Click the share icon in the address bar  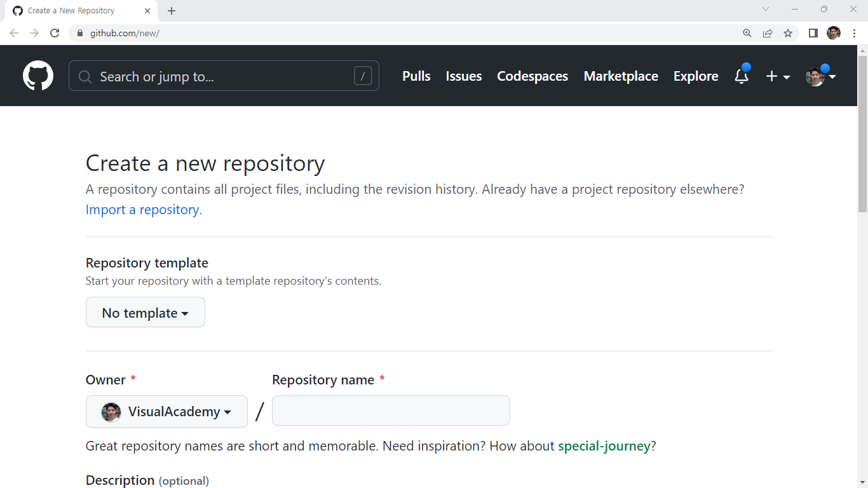pos(768,33)
